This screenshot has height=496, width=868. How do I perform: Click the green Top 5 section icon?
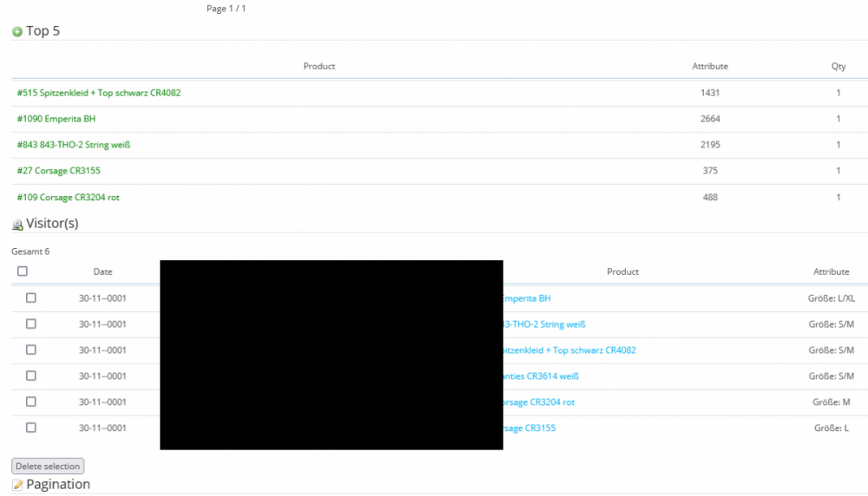click(17, 32)
